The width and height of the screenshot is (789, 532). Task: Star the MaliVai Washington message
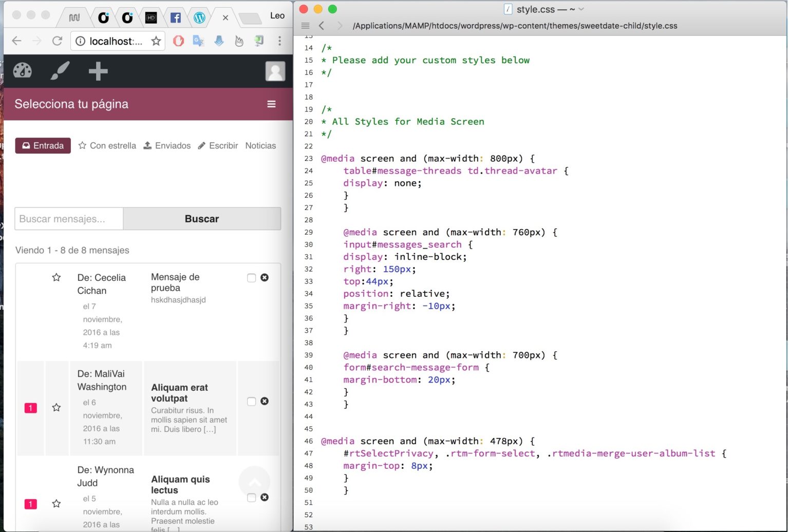pyautogui.click(x=57, y=407)
